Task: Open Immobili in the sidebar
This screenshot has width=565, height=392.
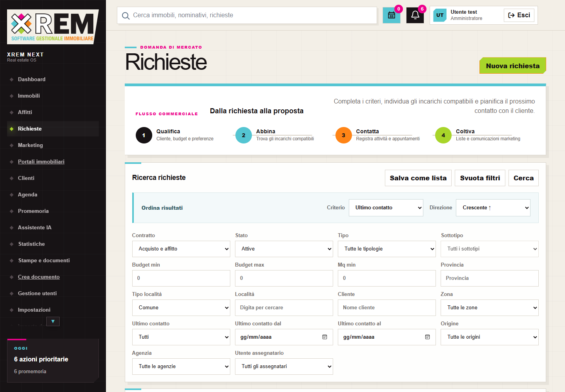Action: 53,96
